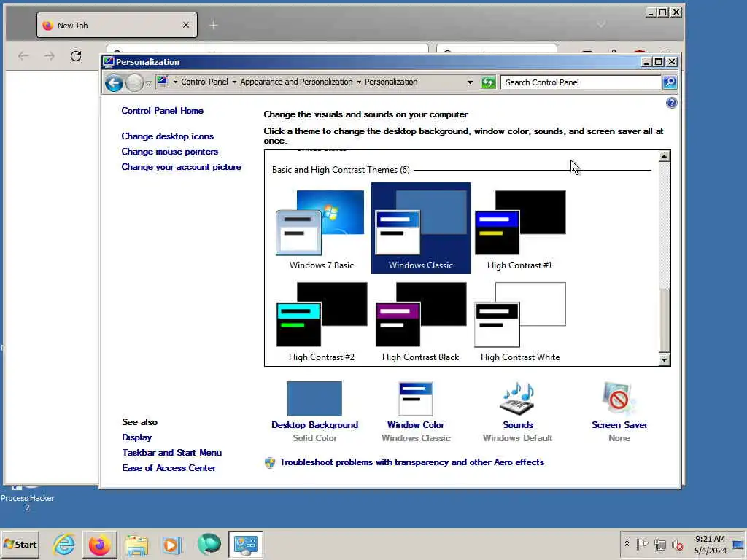Open Change your account picture link
The width and height of the screenshot is (747, 560).
181,167
